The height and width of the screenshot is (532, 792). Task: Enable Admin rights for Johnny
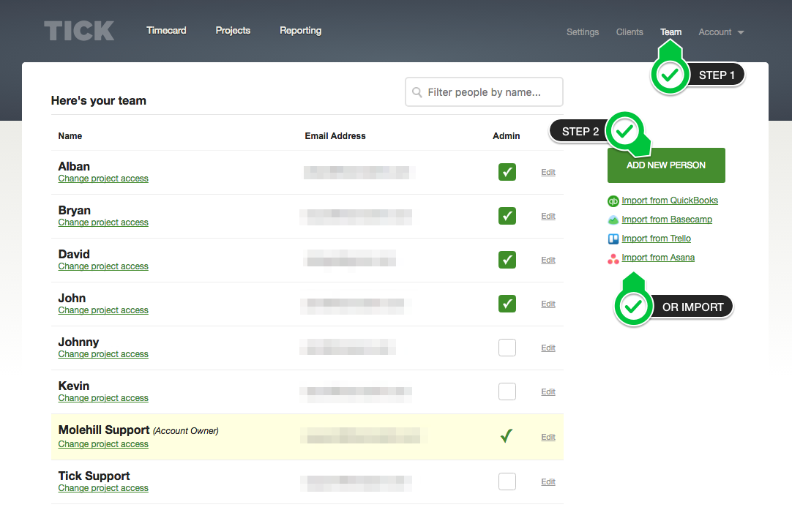tap(507, 348)
